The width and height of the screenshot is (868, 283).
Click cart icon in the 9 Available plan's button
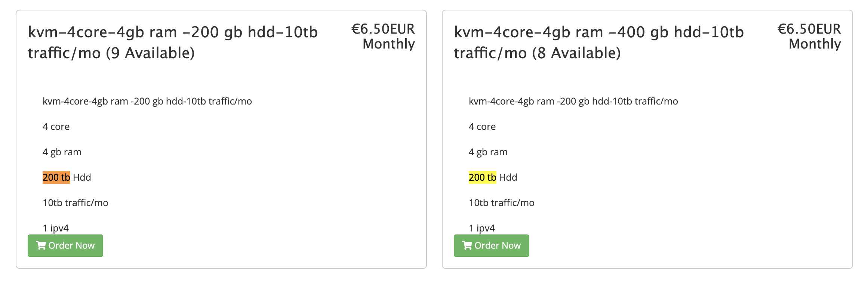41,245
